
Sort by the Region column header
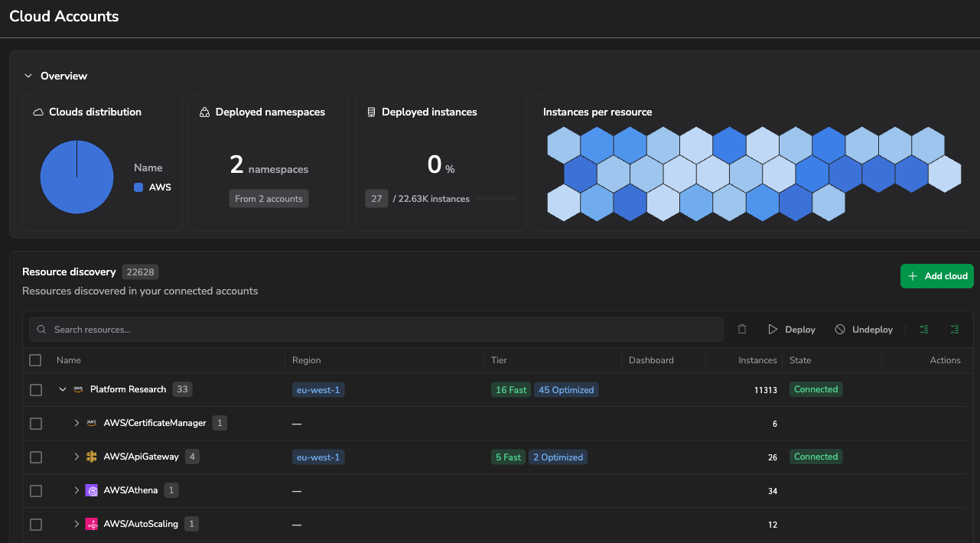pyautogui.click(x=307, y=360)
